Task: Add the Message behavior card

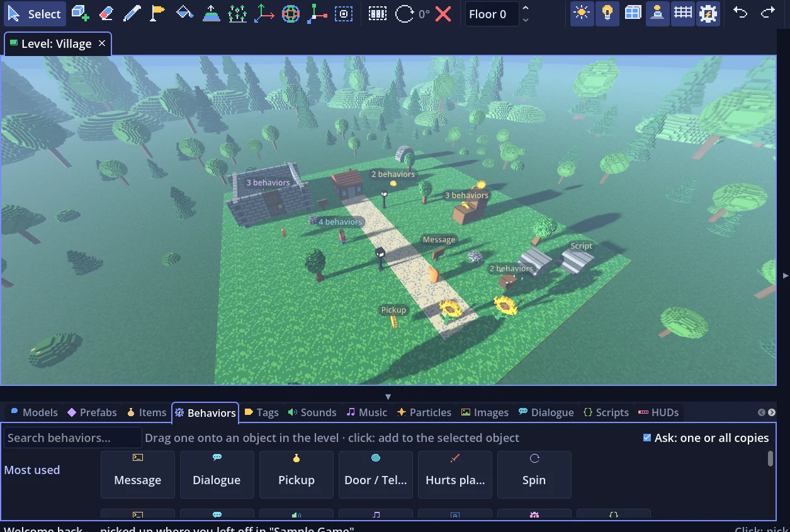Action: [138, 474]
